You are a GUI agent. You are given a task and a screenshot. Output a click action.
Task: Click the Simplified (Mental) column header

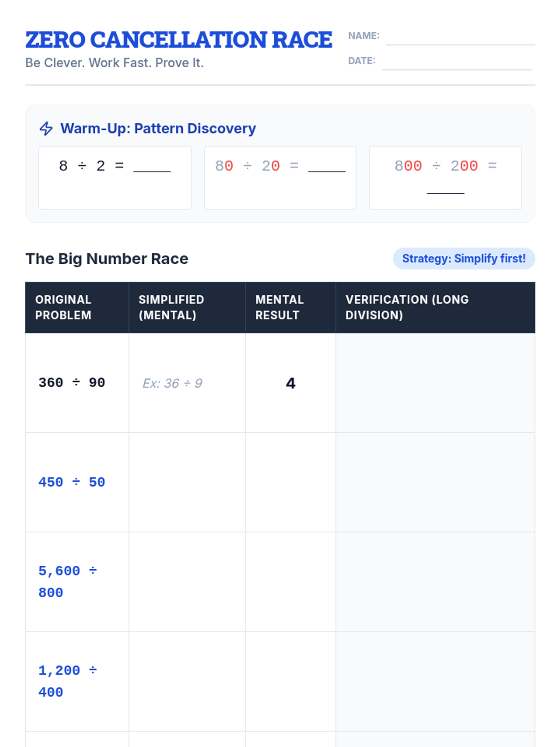click(x=171, y=307)
